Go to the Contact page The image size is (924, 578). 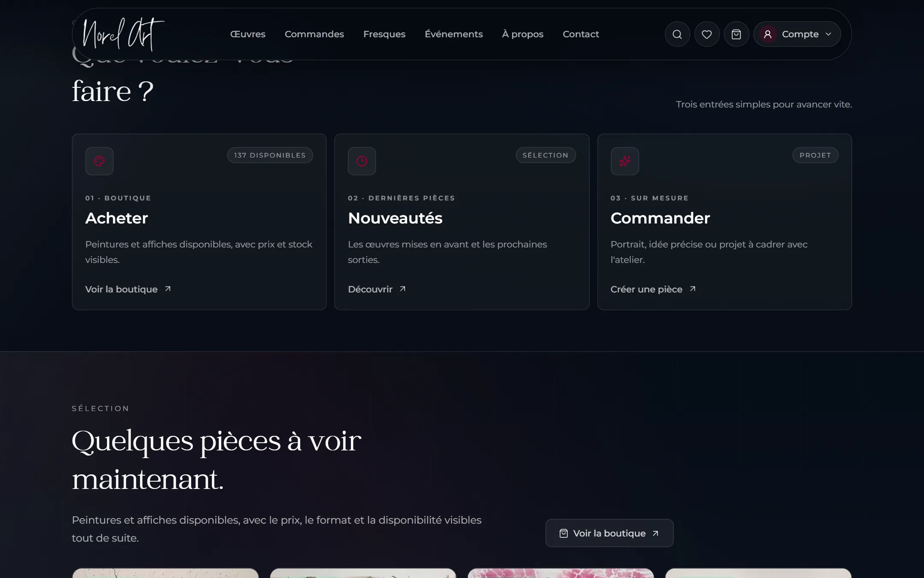[x=580, y=34]
